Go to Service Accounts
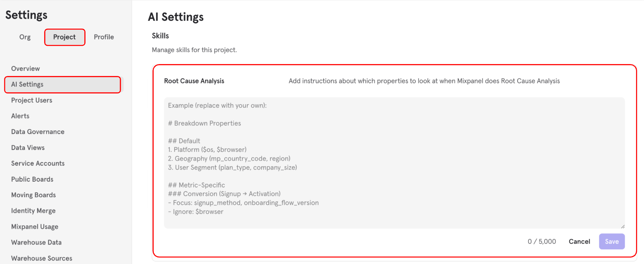The height and width of the screenshot is (264, 644). pos(38,163)
